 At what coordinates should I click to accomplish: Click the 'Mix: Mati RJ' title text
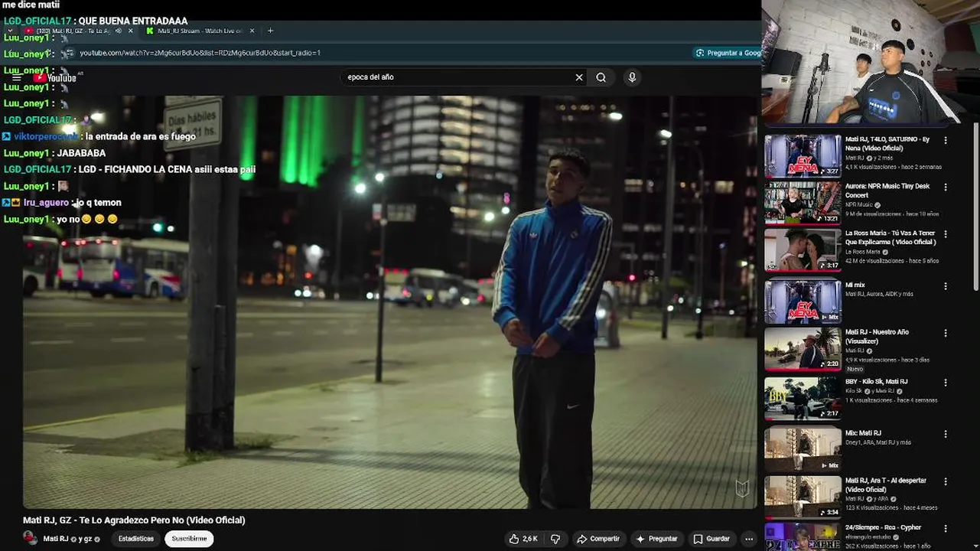864,433
